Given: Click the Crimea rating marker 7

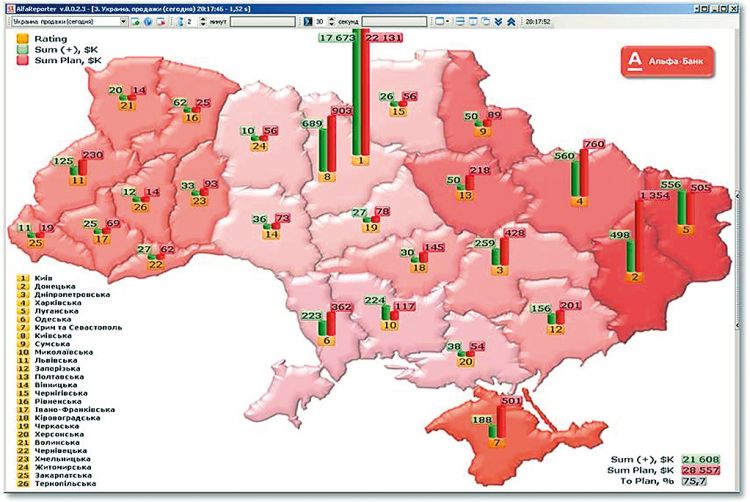Looking at the screenshot, I should 496,441.
